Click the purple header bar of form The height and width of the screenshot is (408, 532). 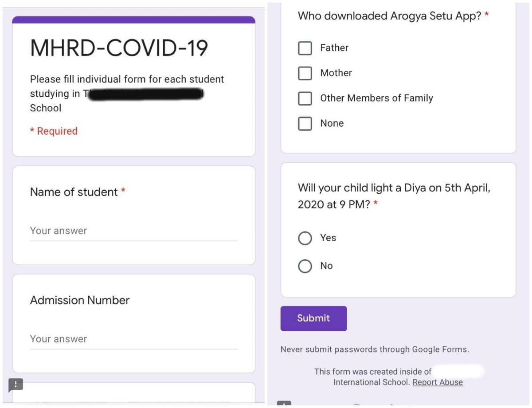coord(133,20)
